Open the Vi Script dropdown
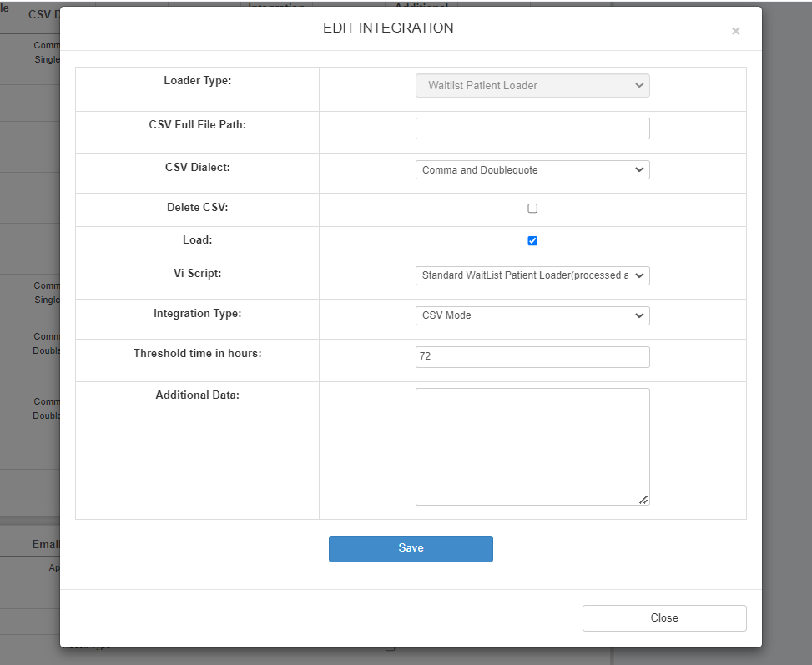Image resolution: width=812 pixels, height=665 pixels. [x=532, y=275]
